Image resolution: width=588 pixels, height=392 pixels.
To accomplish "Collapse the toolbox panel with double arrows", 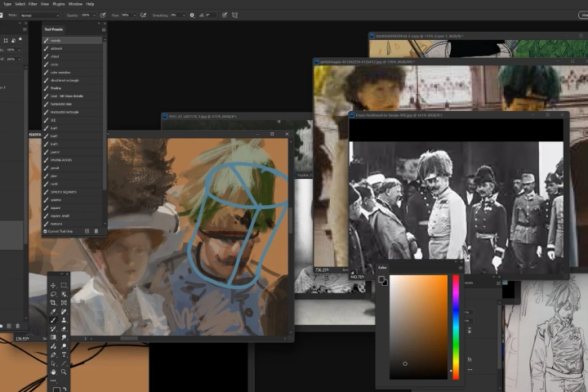I will coord(62,274).
